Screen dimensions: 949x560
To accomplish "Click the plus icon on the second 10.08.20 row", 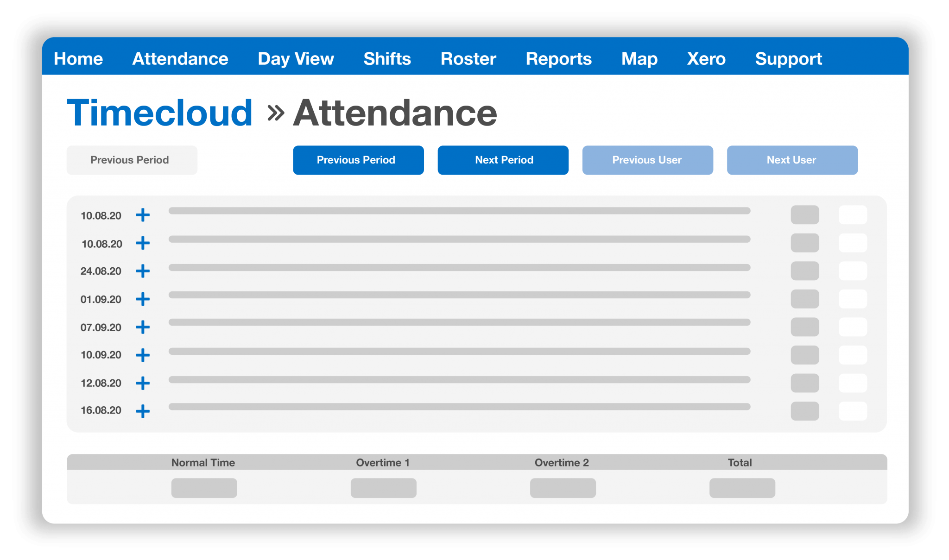I will click(x=143, y=243).
